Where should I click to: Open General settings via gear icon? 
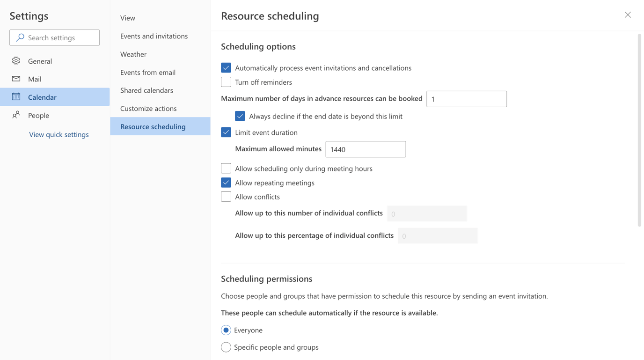pos(16,61)
